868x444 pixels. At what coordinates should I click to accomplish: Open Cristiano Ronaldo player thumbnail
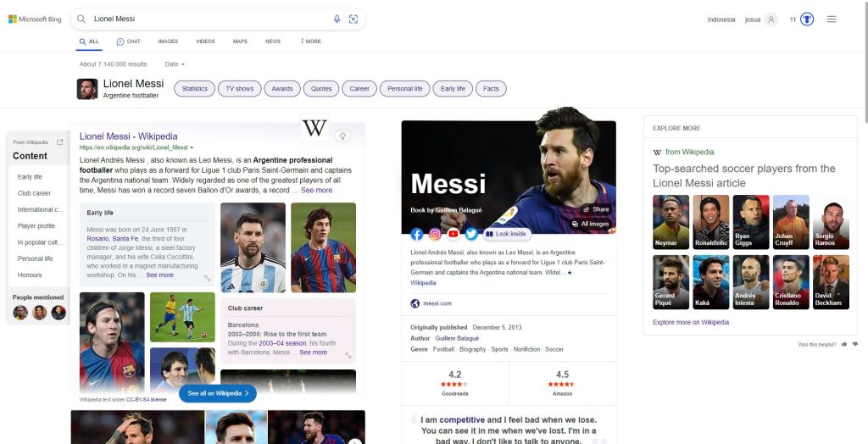coord(791,282)
